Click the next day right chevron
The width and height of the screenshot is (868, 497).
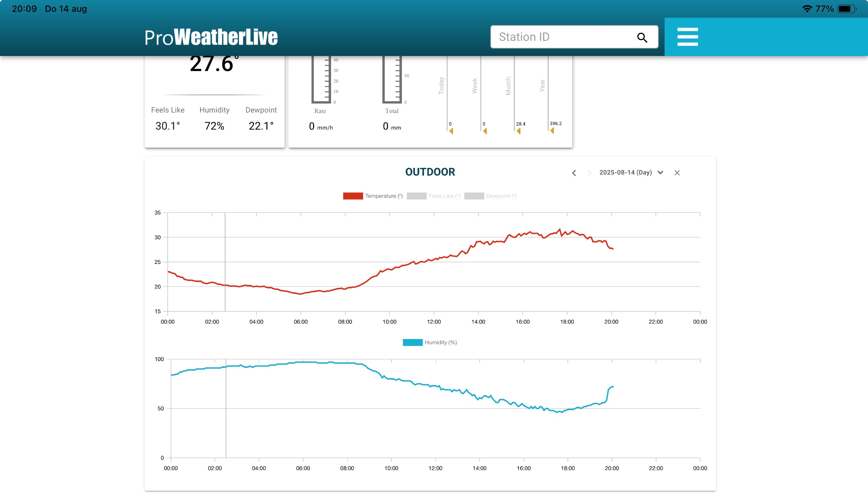tap(589, 173)
